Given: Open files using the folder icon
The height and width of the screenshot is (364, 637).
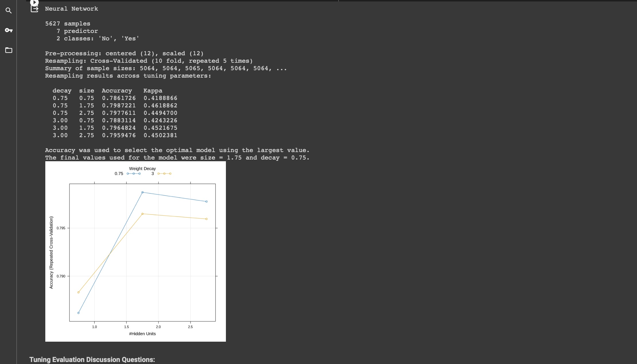Looking at the screenshot, I should [x=9, y=50].
